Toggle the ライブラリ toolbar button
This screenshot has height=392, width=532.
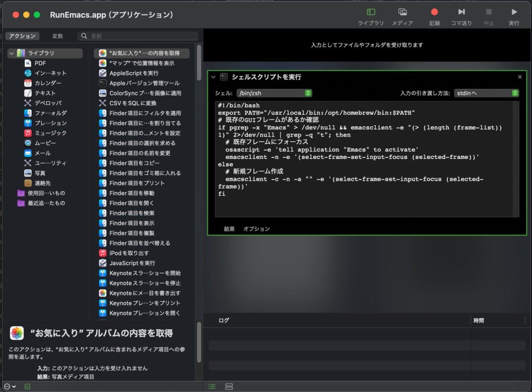click(x=370, y=17)
